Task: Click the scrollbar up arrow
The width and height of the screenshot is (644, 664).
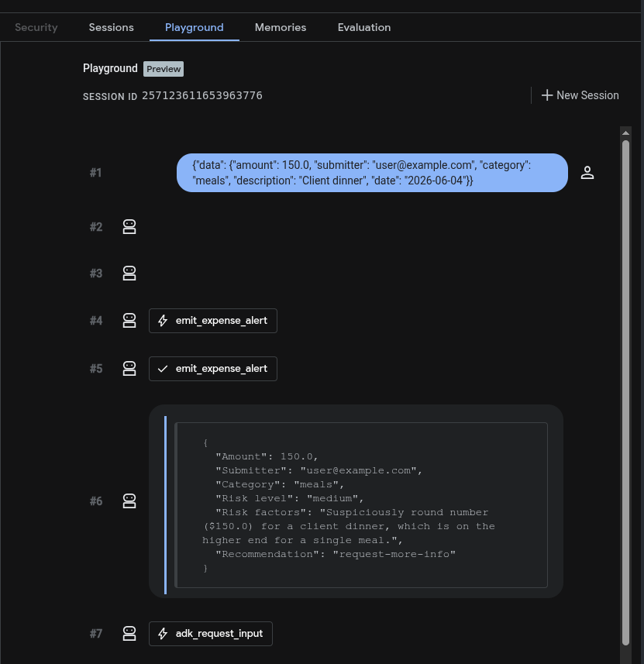Action: click(625, 133)
